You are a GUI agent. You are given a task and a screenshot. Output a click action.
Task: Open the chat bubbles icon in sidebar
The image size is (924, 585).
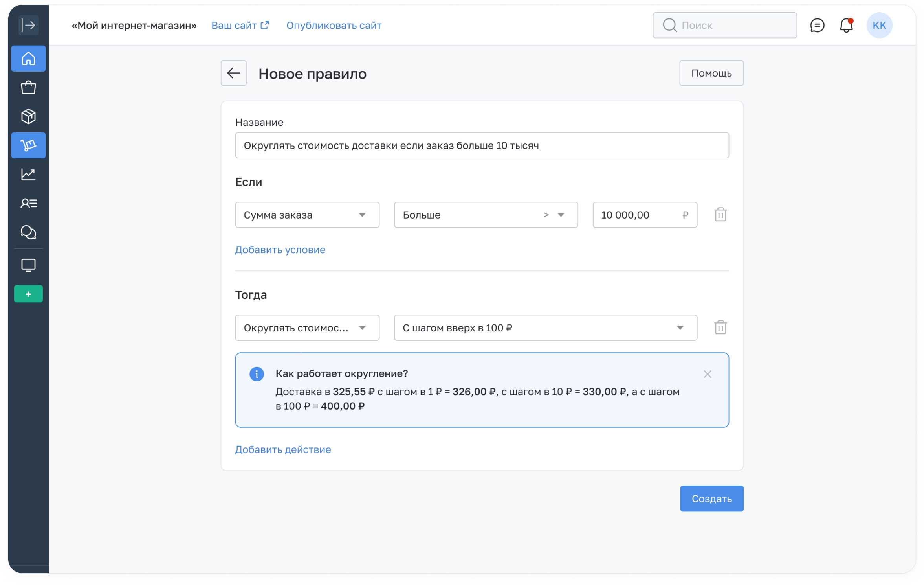[x=28, y=232]
